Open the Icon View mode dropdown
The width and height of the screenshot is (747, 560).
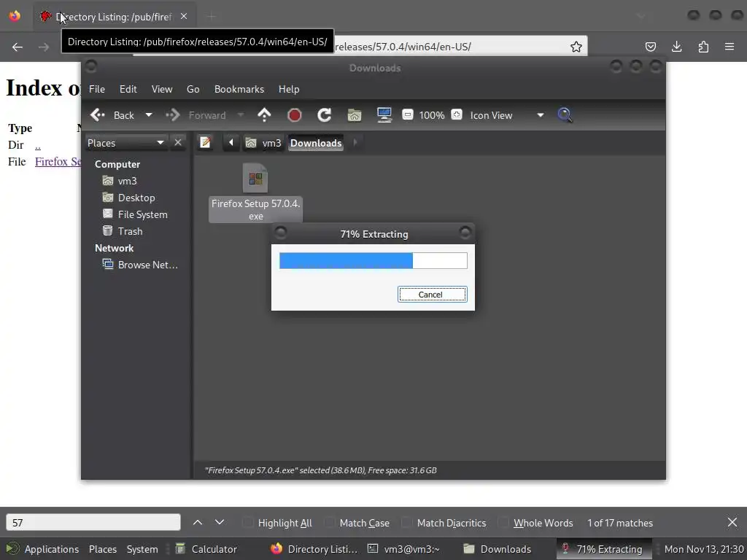pyautogui.click(x=507, y=115)
